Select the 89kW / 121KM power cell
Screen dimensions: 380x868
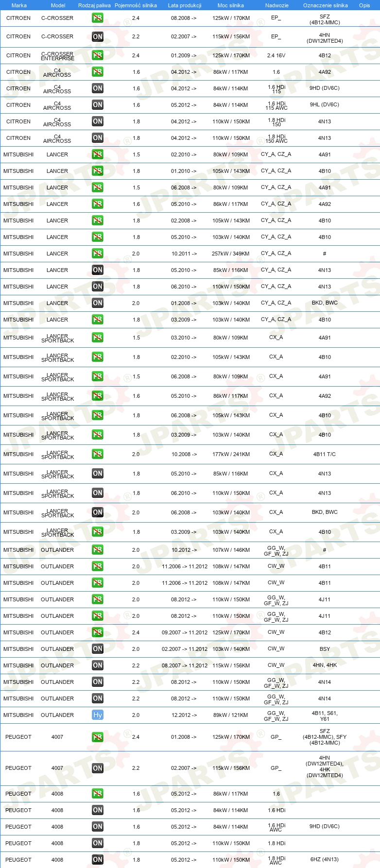[x=231, y=715]
